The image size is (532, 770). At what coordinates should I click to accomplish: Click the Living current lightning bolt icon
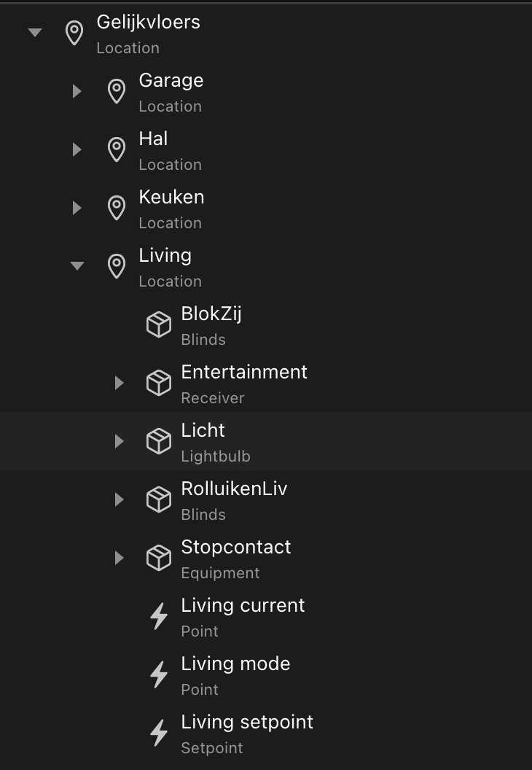pyautogui.click(x=159, y=616)
